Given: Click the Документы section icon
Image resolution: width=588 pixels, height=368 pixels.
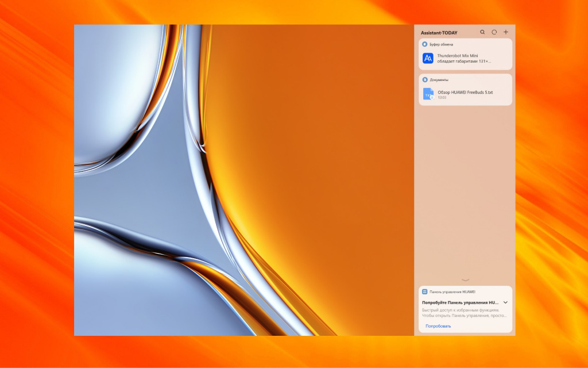Looking at the screenshot, I should (x=425, y=79).
